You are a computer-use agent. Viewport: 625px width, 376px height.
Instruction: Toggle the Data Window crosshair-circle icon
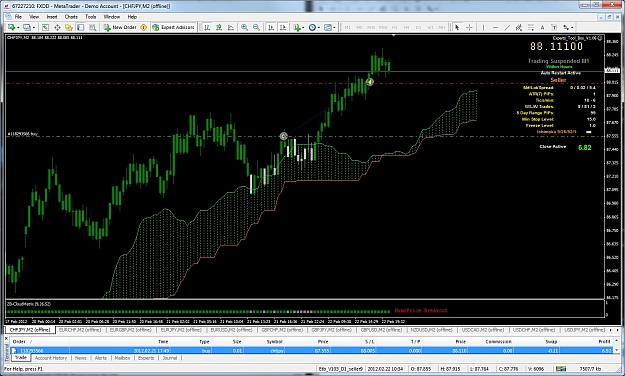[x=57, y=27]
